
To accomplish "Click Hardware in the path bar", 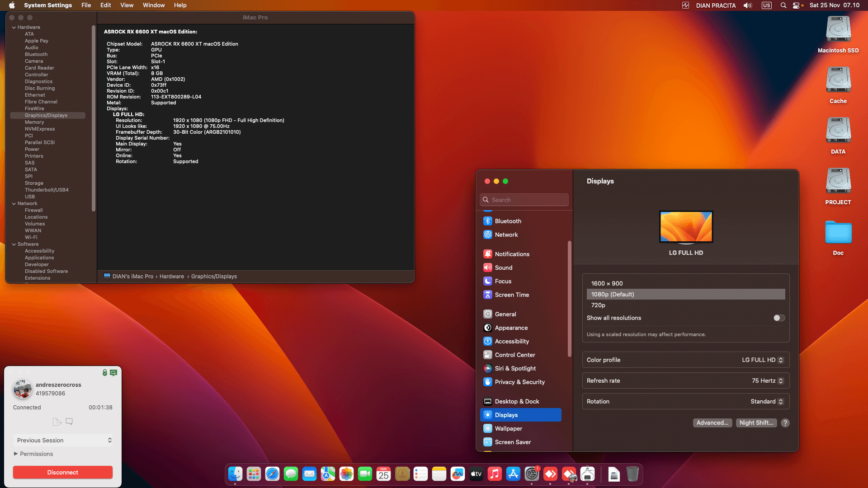I will click(x=172, y=277).
